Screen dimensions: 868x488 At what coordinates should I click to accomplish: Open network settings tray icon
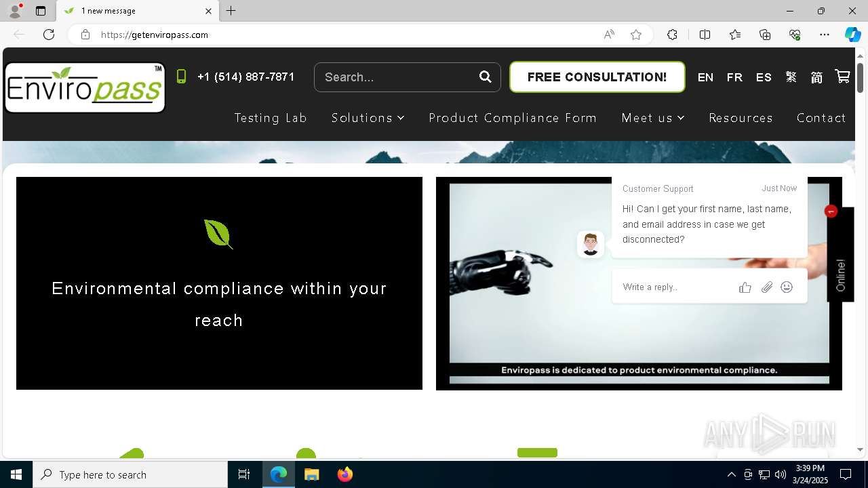pos(764,474)
